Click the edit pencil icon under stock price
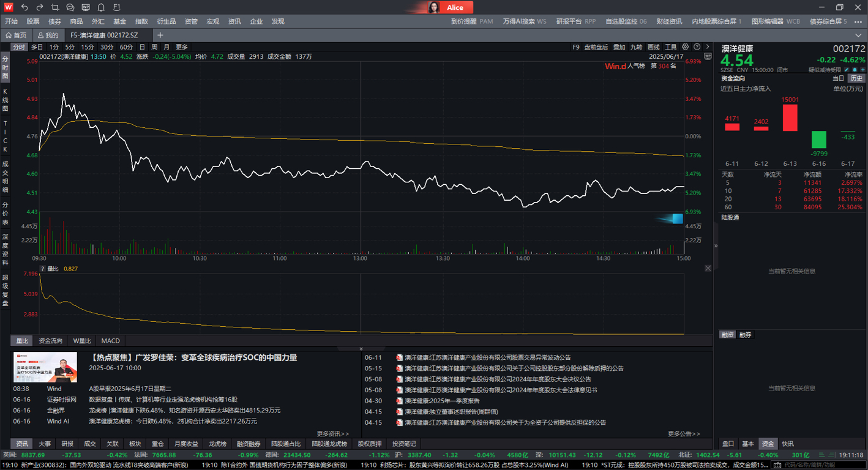 (847, 70)
